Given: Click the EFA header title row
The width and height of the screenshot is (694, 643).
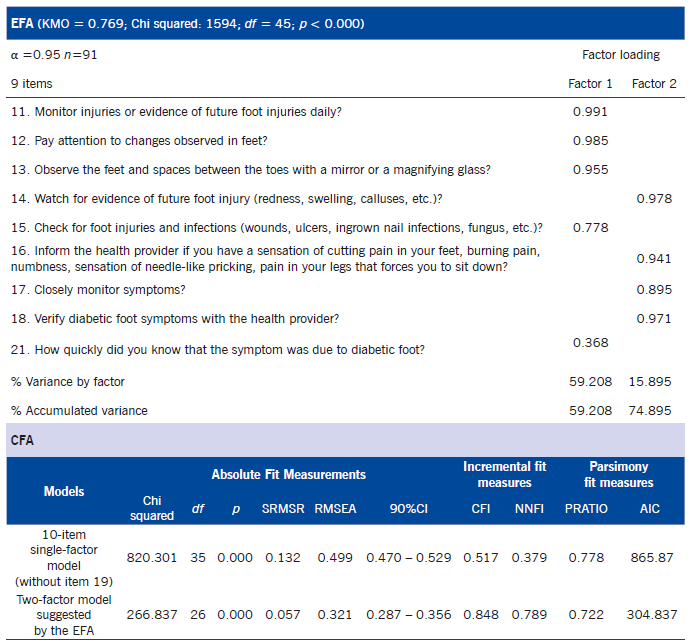Looking at the screenshot, I should point(187,23).
